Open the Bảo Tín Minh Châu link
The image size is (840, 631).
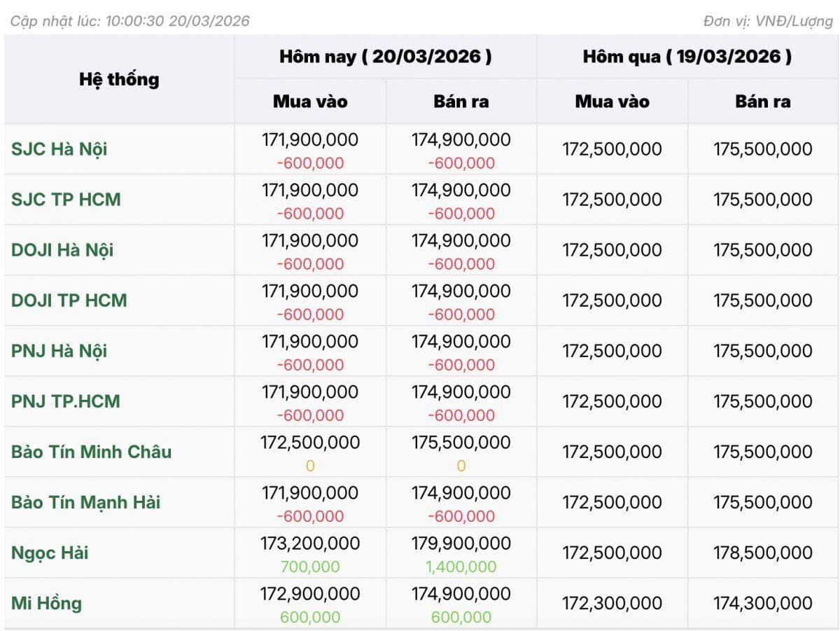(91, 452)
